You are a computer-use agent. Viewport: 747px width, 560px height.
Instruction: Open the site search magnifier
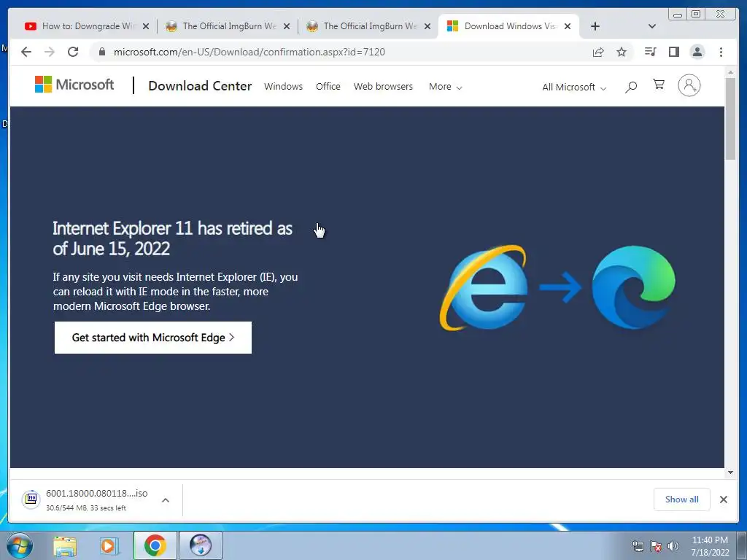631,87
